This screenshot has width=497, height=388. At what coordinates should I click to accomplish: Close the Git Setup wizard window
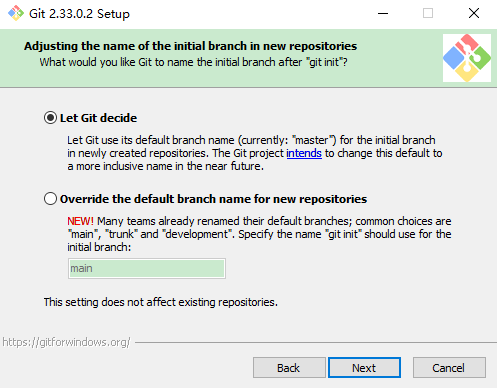tap(474, 13)
